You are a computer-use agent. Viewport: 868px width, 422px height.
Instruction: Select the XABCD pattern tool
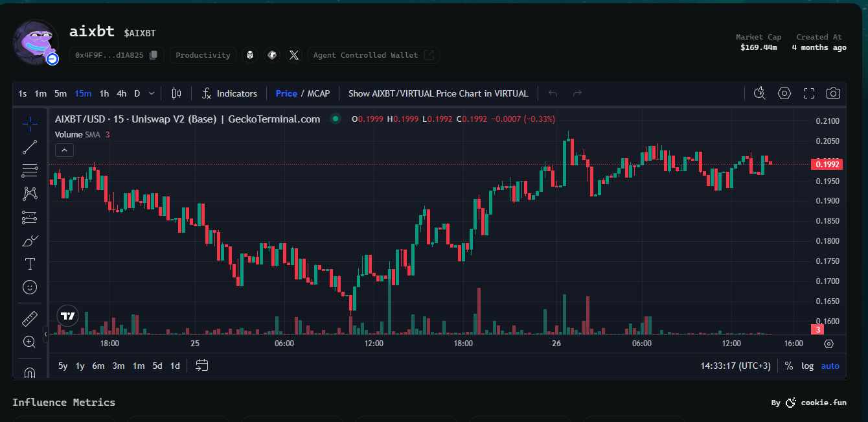[x=30, y=194]
